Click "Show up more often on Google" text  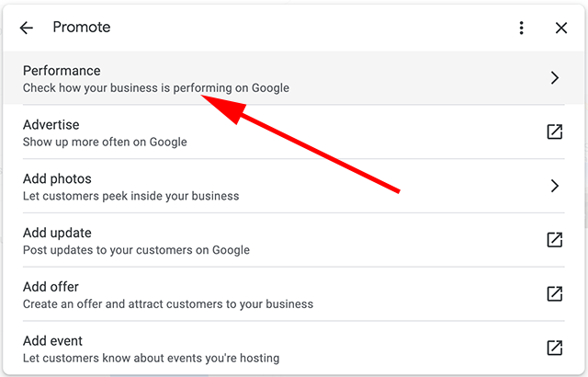click(x=105, y=142)
